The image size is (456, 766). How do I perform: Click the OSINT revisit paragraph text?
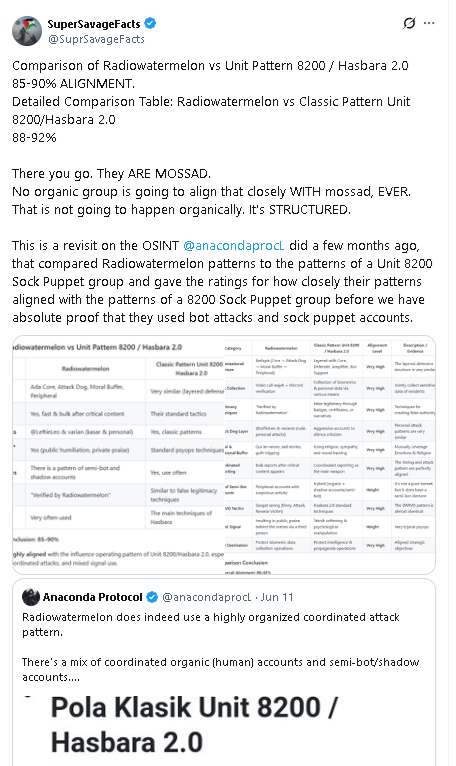pyautogui.click(x=222, y=281)
